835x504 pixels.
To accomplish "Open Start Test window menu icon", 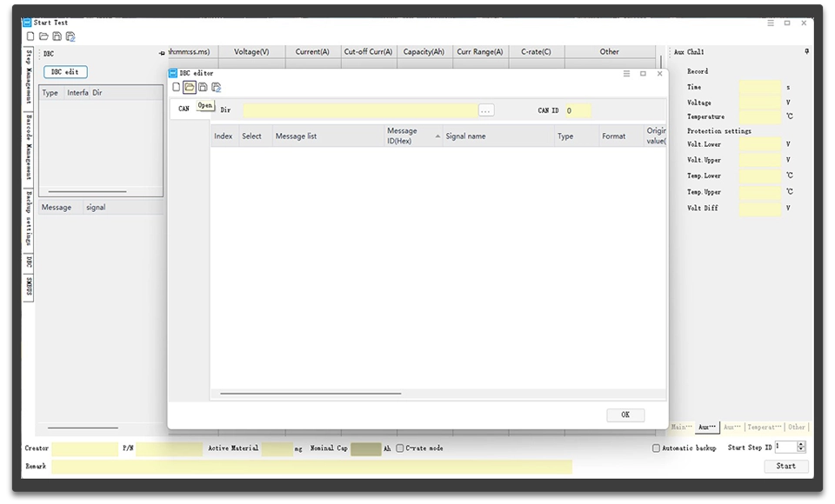I will tap(771, 23).
